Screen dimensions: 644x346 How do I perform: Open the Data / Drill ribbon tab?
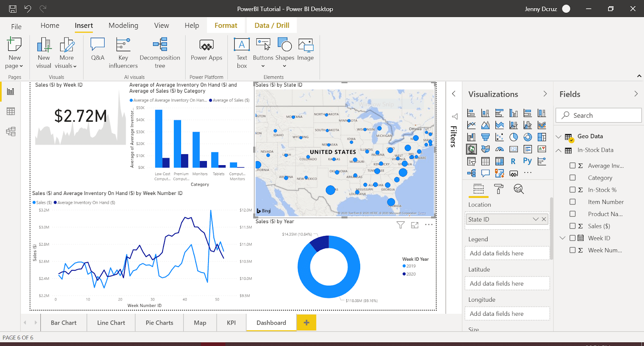pyautogui.click(x=272, y=25)
